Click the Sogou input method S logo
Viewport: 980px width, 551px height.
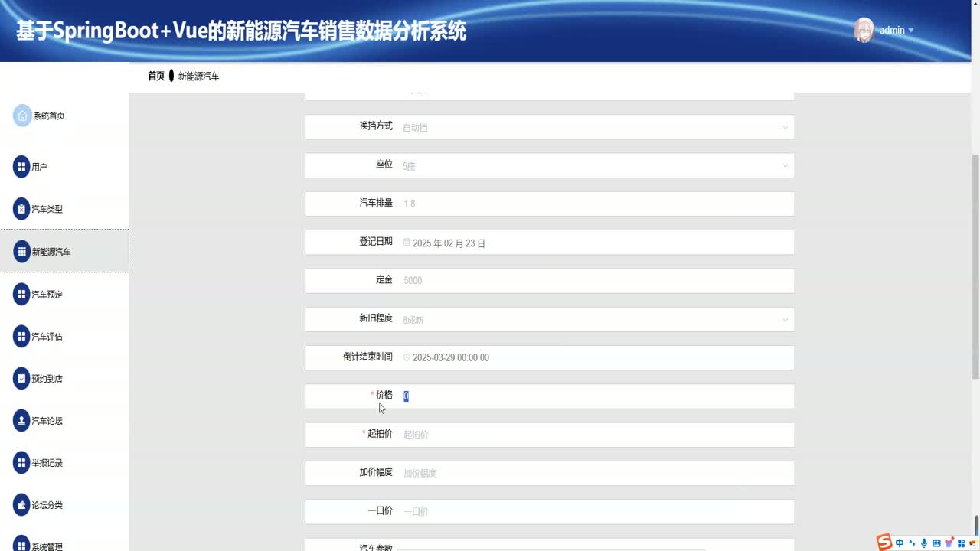tap(884, 542)
